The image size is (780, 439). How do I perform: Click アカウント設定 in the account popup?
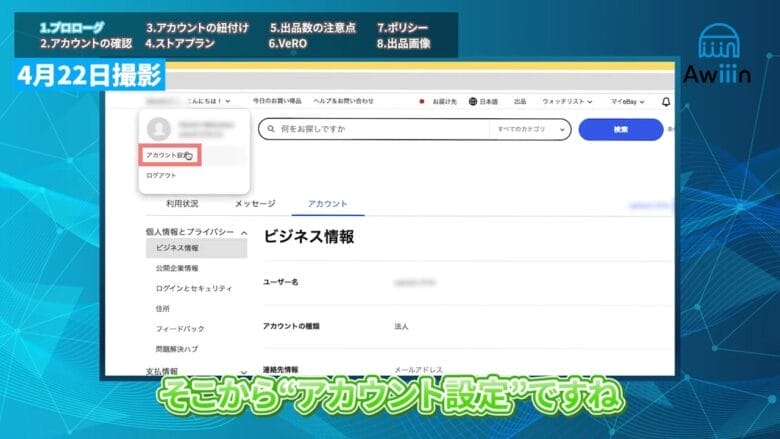pos(166,156)
